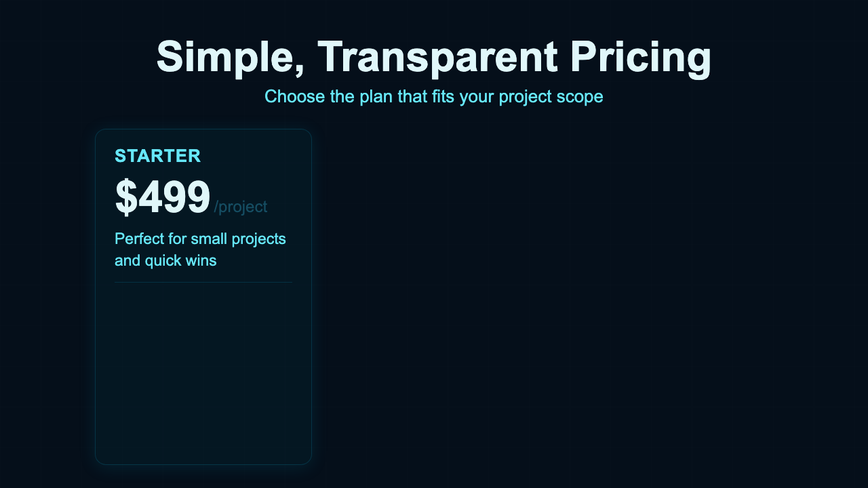Click the empty features area below the divider
The width and height of the screenshot is (868, 488).
203,373
